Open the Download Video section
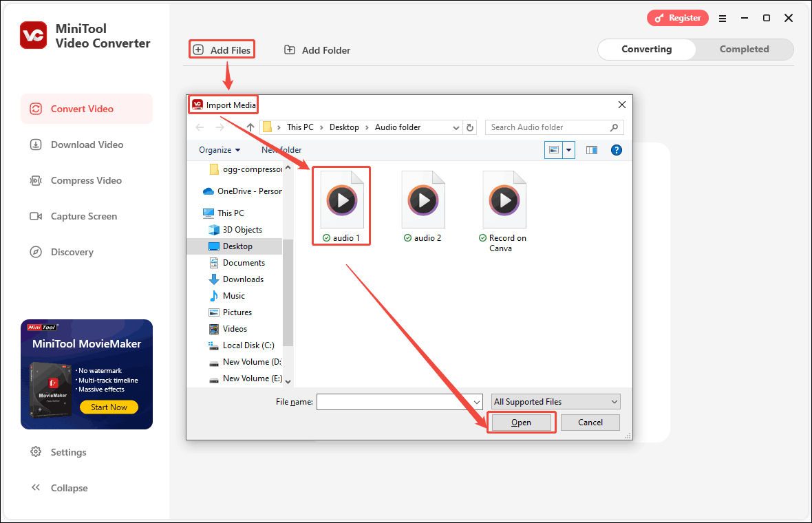The width and height of the screenshot is (812, 523). (x=87, y=145)
